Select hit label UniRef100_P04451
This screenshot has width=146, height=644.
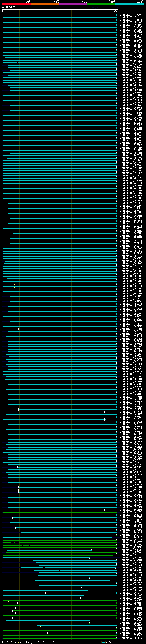[x=131, y=301]
